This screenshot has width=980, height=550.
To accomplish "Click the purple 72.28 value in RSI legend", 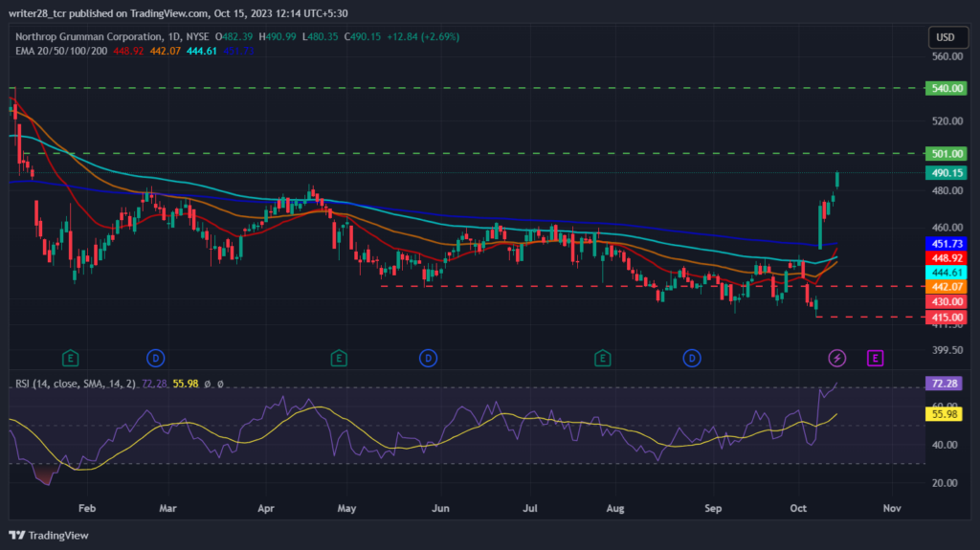I will click(x=154, y=384).
